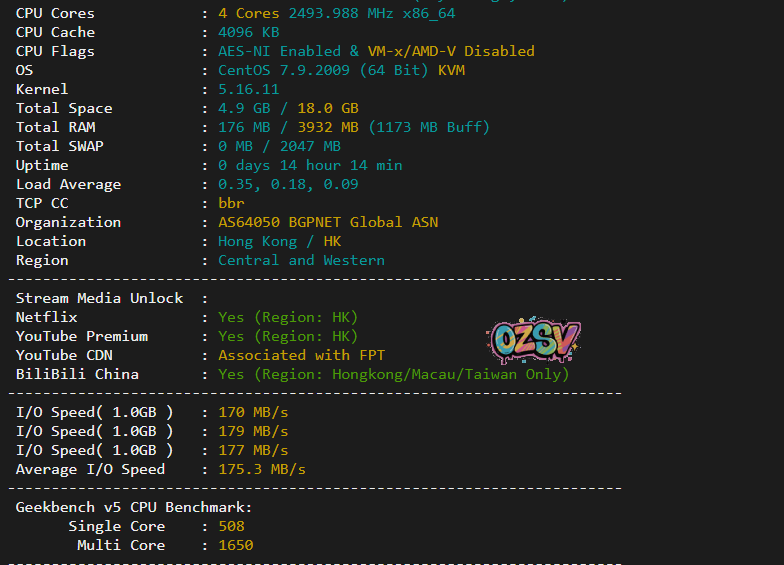Image resolution: width=784 pixels, height=565 pixels.
Task: Click the kernel version 5.16.11
Action: click(x=248, y=89)
